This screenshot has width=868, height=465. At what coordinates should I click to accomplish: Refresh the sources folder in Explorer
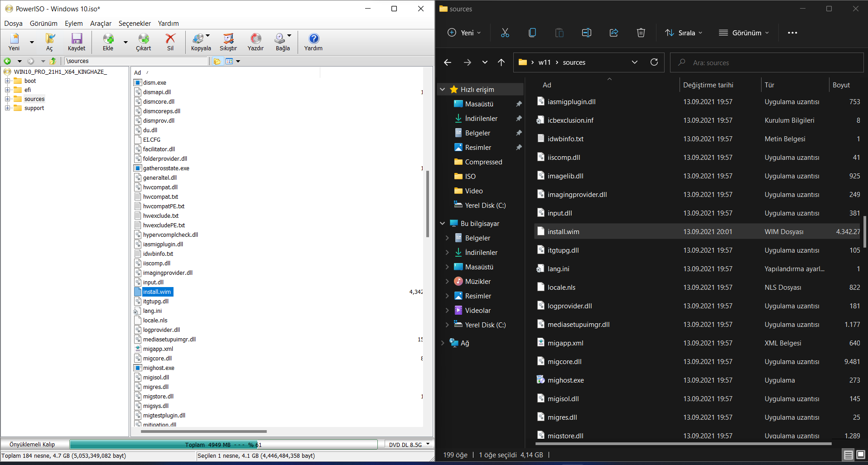click(x=654, y=62)
